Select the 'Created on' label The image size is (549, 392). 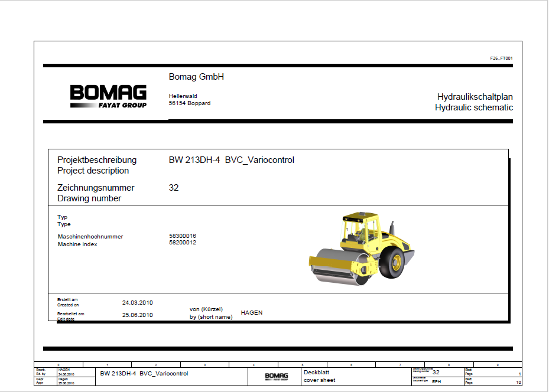click(68, 305)
